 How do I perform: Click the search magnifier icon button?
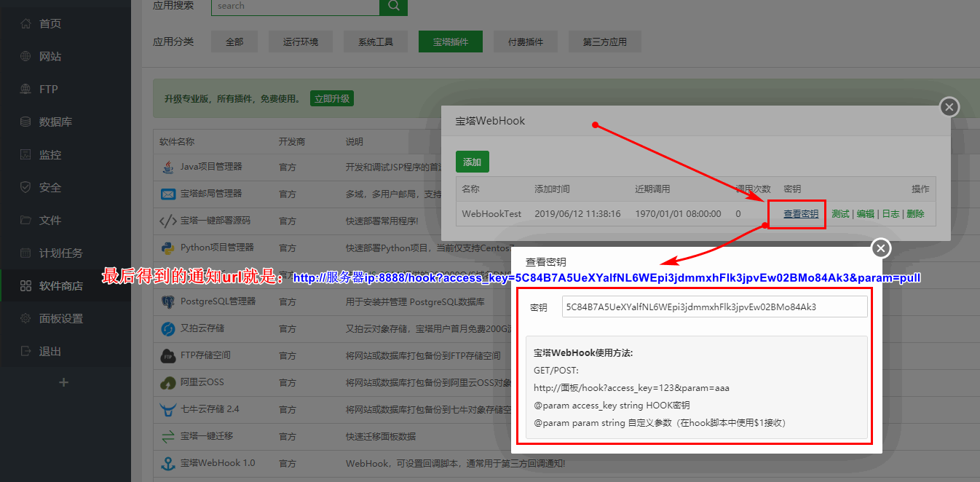[x=393, y=6]
